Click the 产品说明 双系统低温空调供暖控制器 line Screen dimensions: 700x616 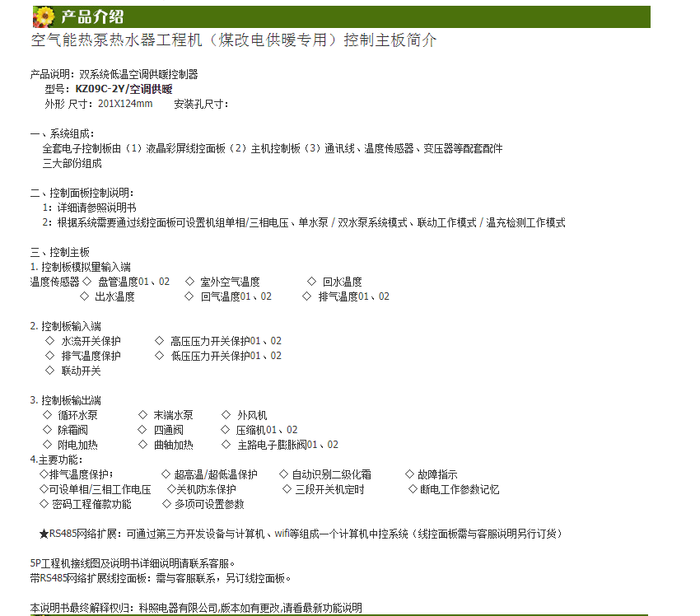[x=114, y=74]
